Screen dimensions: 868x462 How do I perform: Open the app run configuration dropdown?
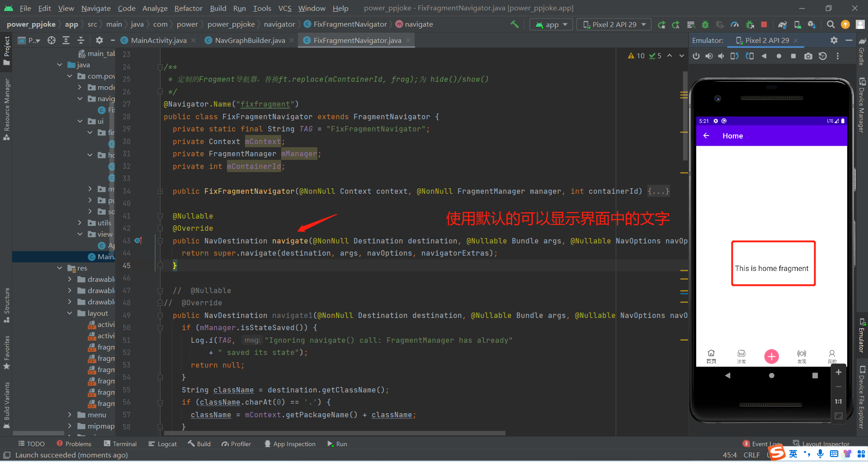(551, 24)
